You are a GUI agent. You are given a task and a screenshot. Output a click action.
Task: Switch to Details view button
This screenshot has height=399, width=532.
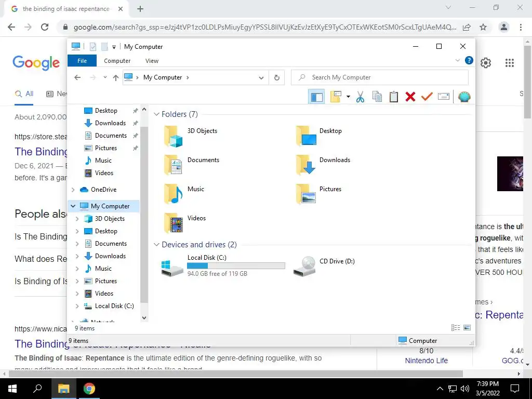click(x=456, y=328)
